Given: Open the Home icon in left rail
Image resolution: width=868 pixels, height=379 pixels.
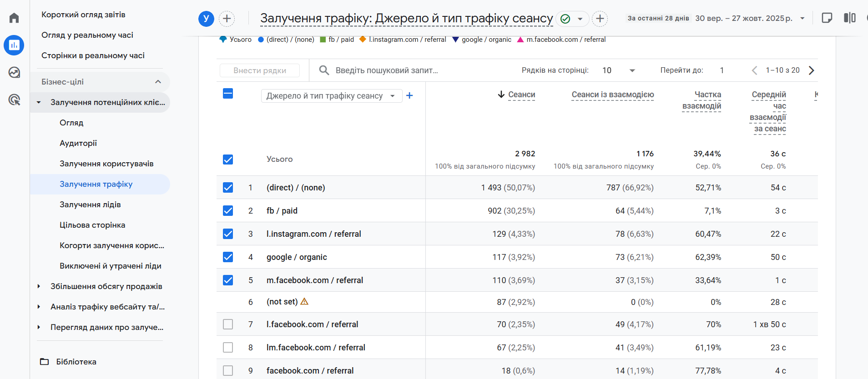Looking at the screenshot, I should [14, 18].
